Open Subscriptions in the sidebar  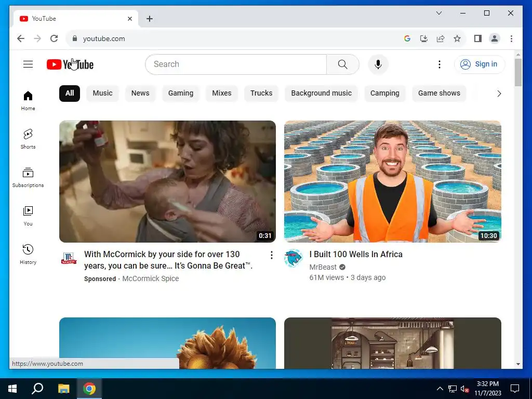28,178
